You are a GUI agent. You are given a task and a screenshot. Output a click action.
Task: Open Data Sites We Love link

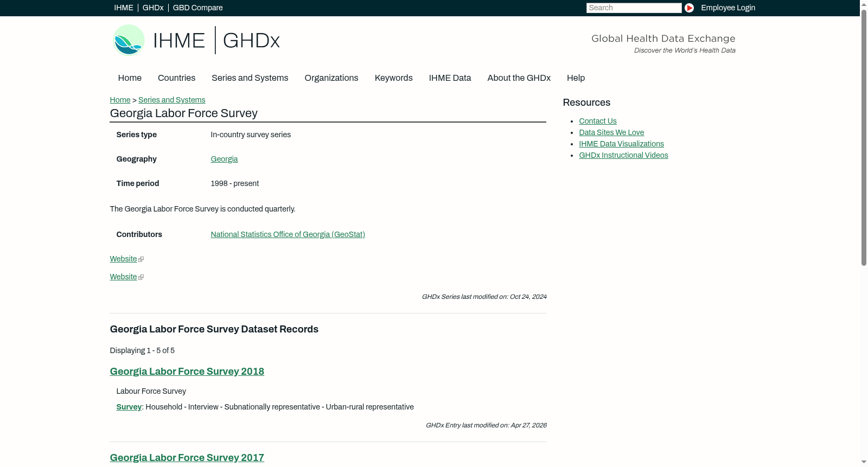[611, 132]
